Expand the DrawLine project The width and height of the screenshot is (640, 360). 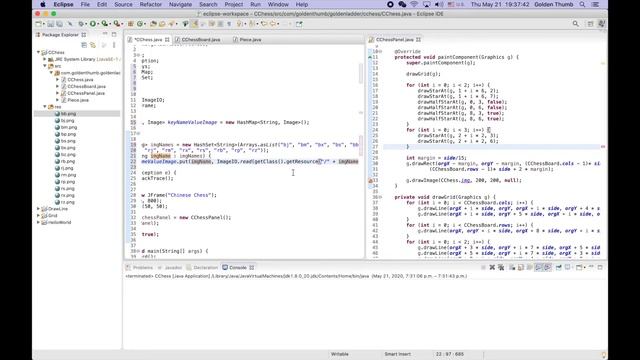(39, 209)
